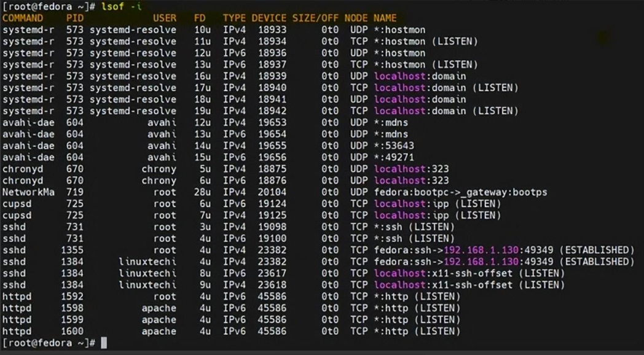Click the PID column header
The height and width of the screenshot is (355, 644).
coord(75,18)
